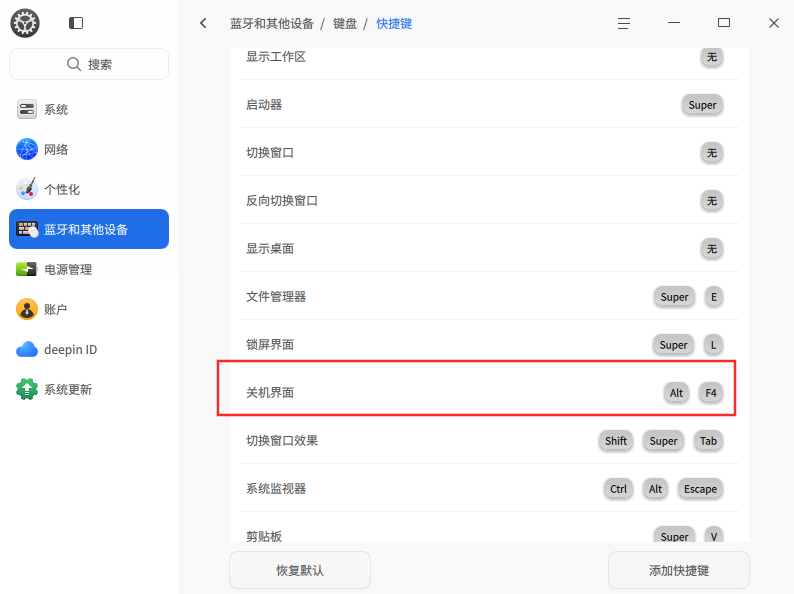The width and height of the screenshot is (794, 594).
Task: Edit the 显示桌面 shortcut 无 key
Action: (711, 249)
